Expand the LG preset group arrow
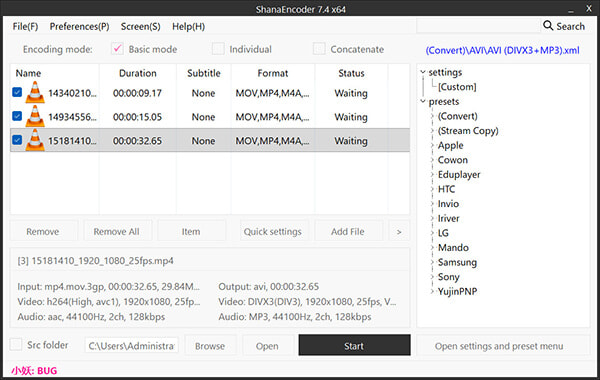600x380 pixels. coord(432,233)
